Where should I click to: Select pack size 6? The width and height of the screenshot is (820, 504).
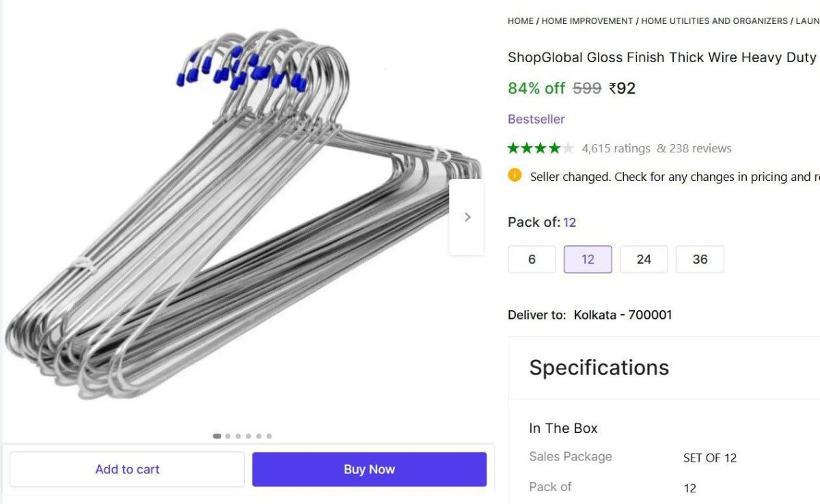(x=532, y=260)
